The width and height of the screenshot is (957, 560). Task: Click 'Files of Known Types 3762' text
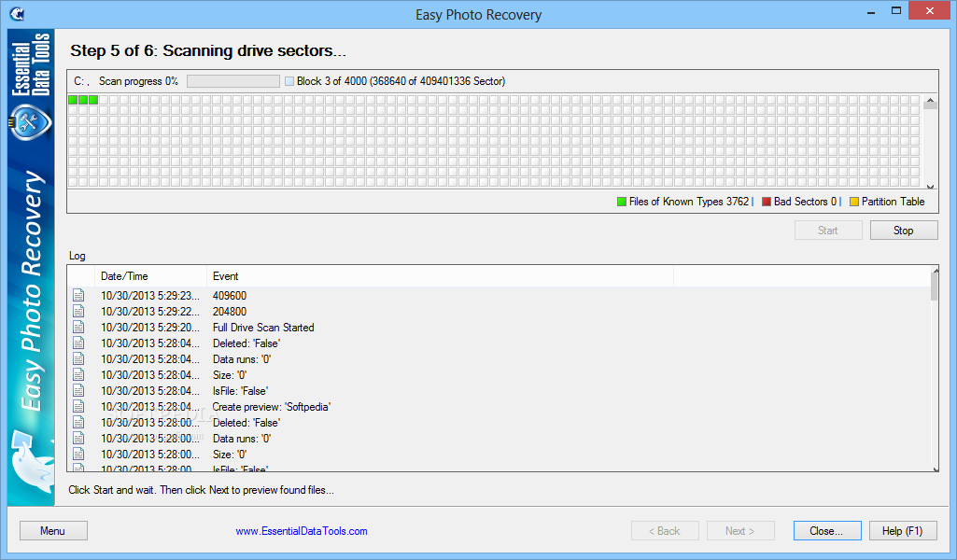(688, 202)
